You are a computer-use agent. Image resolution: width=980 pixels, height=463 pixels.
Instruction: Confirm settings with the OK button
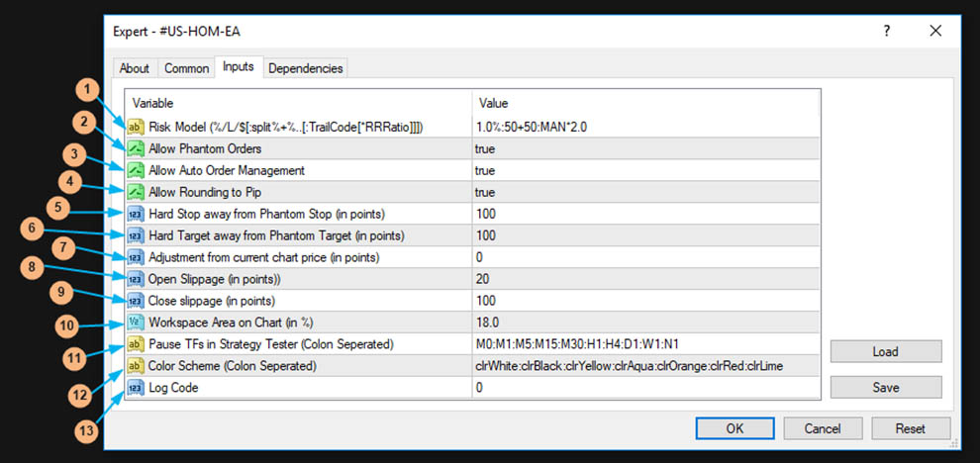click(735, 428)
